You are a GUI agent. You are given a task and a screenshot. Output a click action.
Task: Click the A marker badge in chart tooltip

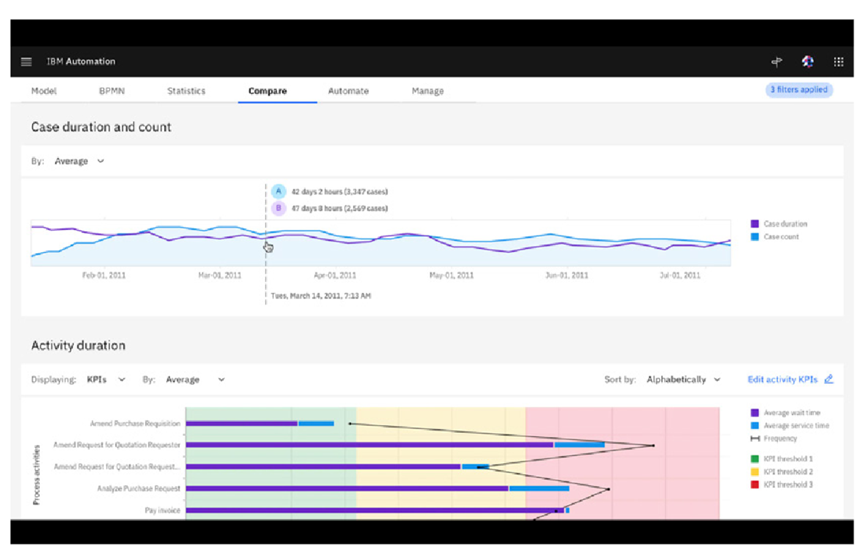279,191
